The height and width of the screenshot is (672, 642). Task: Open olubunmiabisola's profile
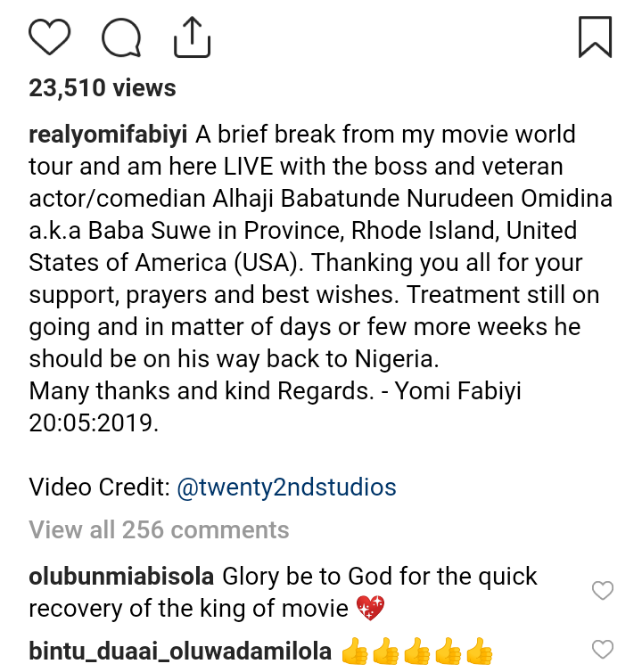[119, 577]
